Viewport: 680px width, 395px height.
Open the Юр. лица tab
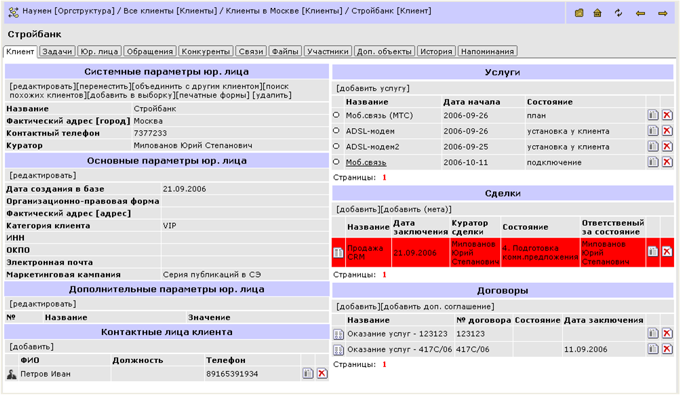99,51
